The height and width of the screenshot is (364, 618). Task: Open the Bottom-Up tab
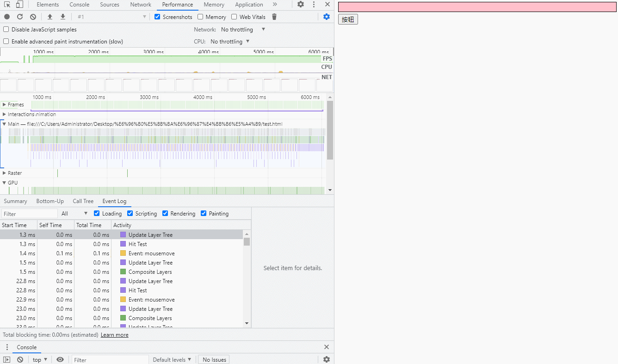50,201
